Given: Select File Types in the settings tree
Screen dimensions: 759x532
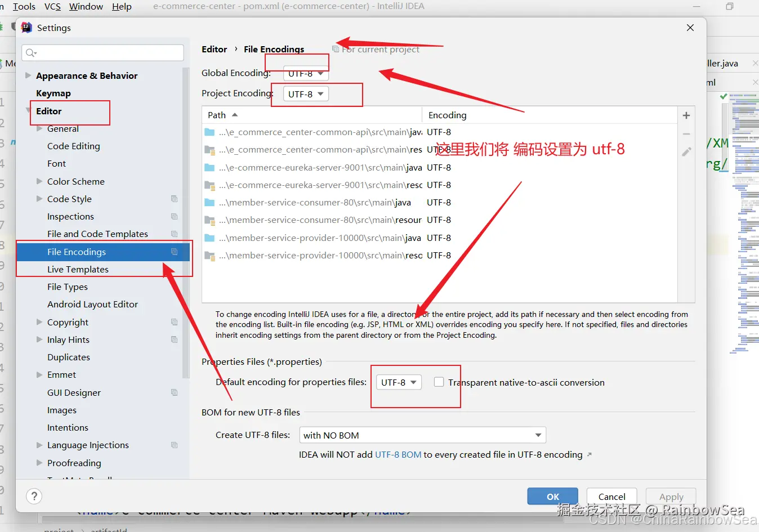Looking at the screenshot, I should pyautogui.click(x=68, y=287).
